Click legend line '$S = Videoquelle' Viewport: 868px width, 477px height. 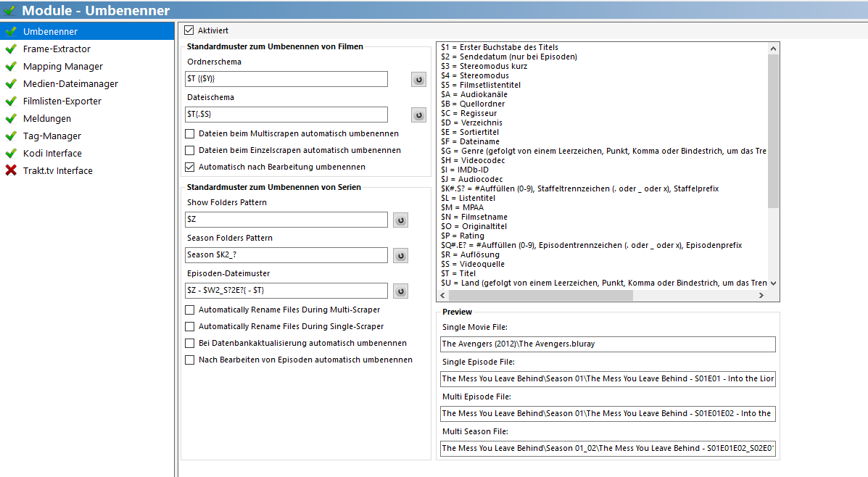(x=473, y=264)
